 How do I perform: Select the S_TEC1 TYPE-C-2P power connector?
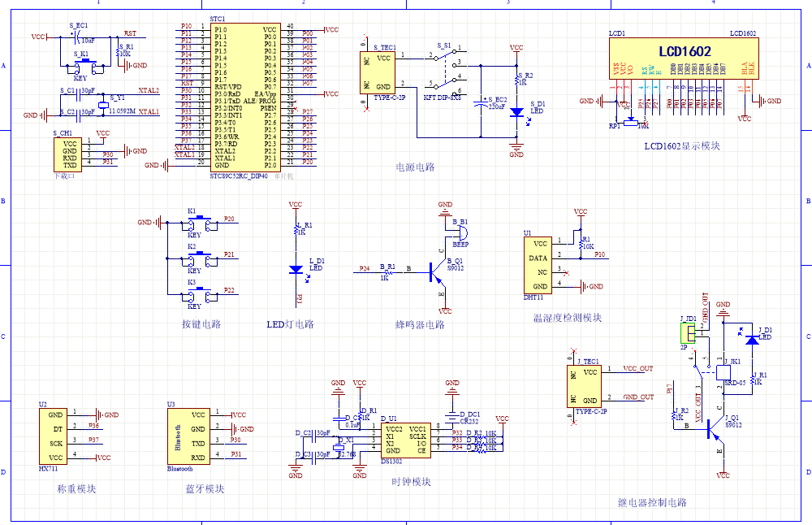pyautogui.click(x=378, y=73)
